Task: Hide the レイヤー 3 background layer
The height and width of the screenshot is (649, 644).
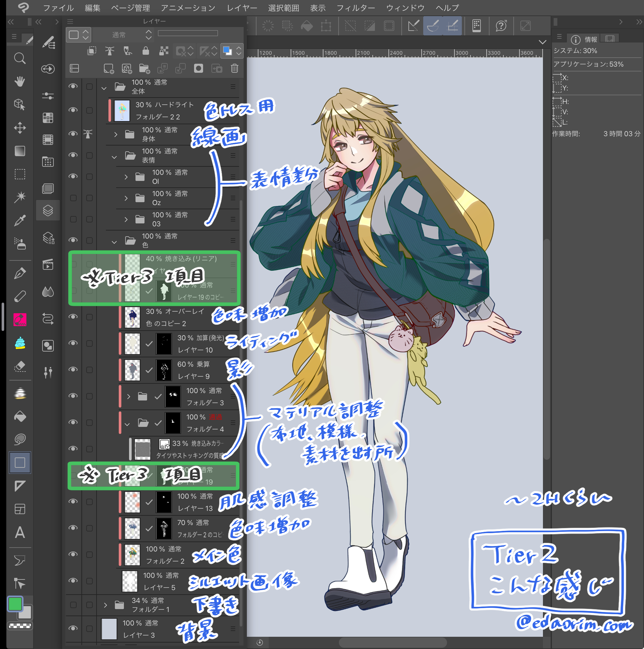Action: click(x=73, y=628)
